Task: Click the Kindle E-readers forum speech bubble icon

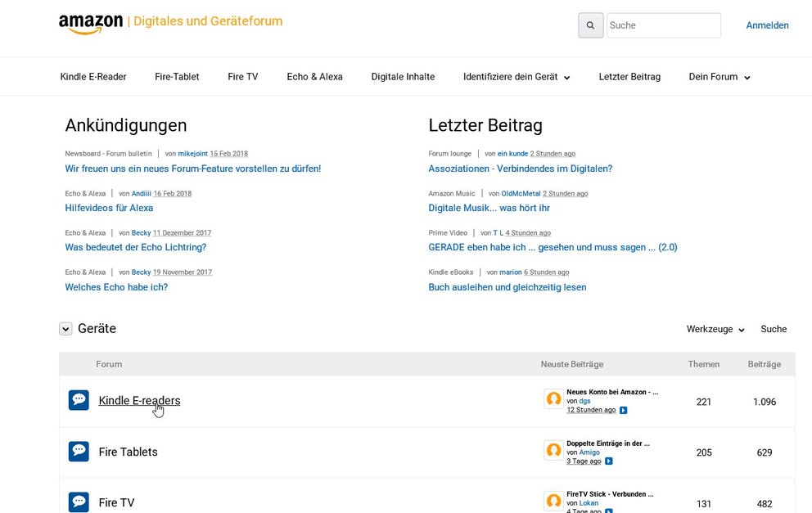Action: (79, 399)
